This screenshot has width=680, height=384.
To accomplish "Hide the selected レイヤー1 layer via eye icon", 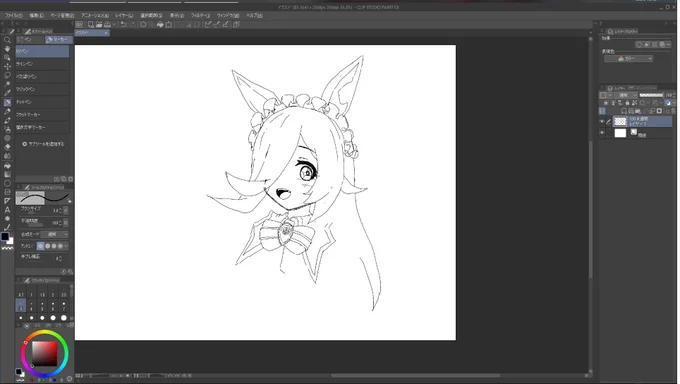I will click(x=602, y=121).
